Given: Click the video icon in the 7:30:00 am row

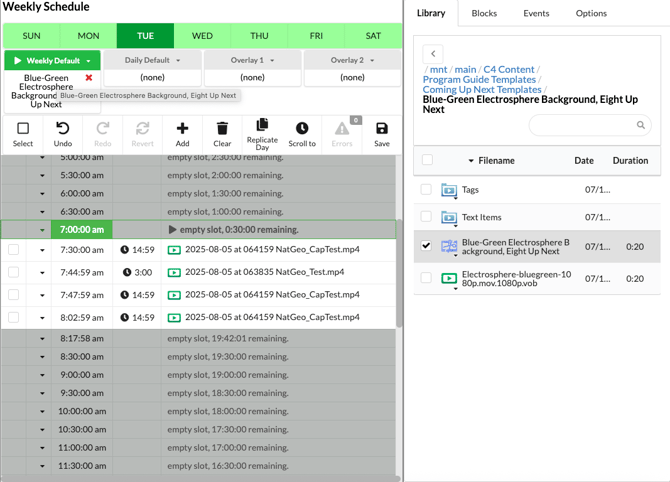Looking at the screenshot, I should 174,250.
